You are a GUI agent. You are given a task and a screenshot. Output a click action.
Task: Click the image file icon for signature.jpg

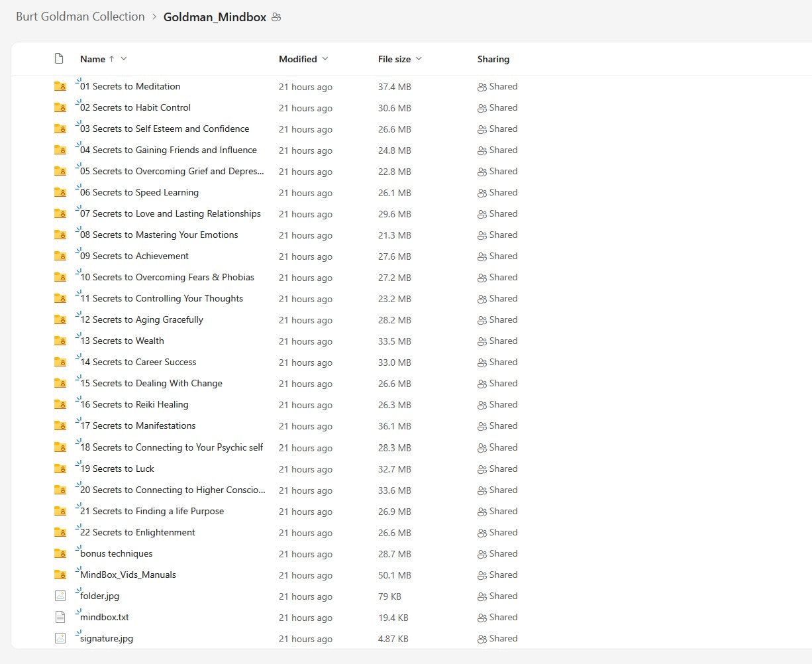coord(60,638)
